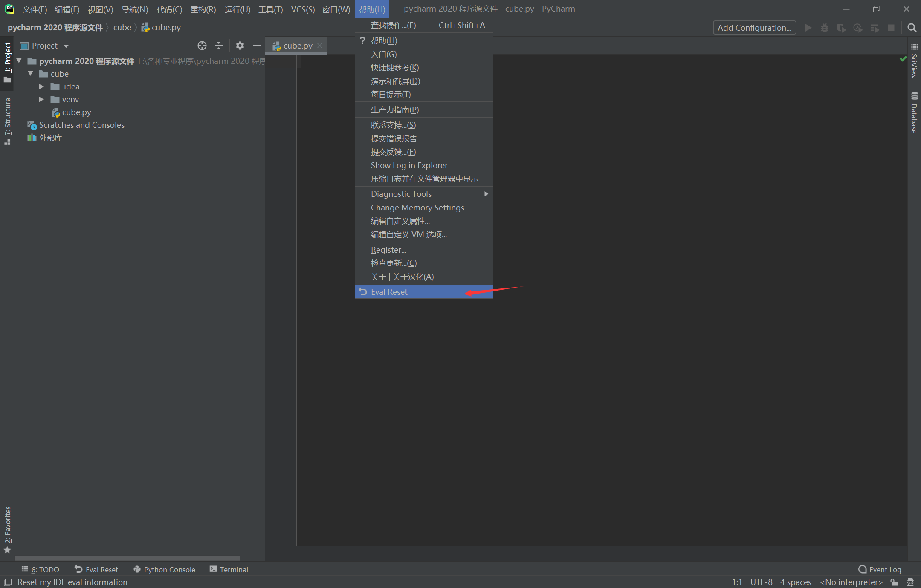
Task: Expand the venv folder in Project tree
Action: pyautogui.click(x=41, y=99)
